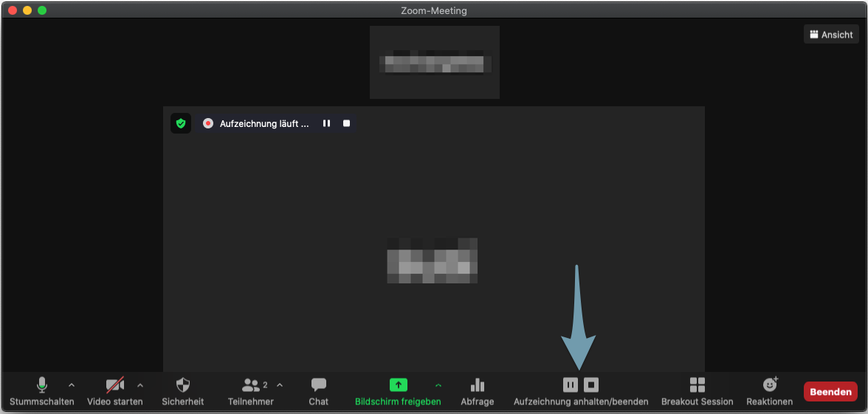Open the Ansicht view menu
868x414 pixels.
pos(831,34)
